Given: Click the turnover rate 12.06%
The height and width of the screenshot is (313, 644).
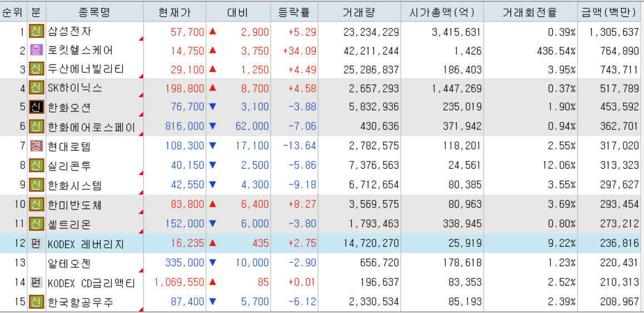Looking at the screenshot, I should (559, 165).
